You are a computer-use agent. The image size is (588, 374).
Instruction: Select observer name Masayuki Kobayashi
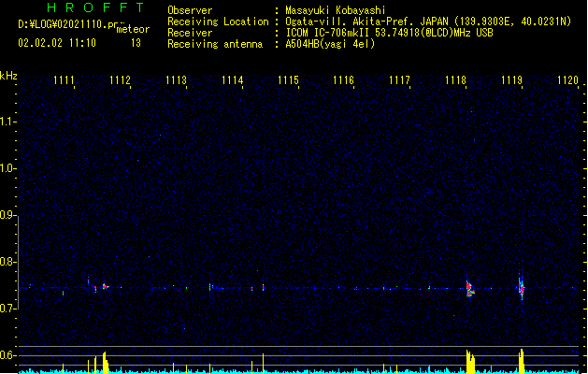tap(336, 10)
